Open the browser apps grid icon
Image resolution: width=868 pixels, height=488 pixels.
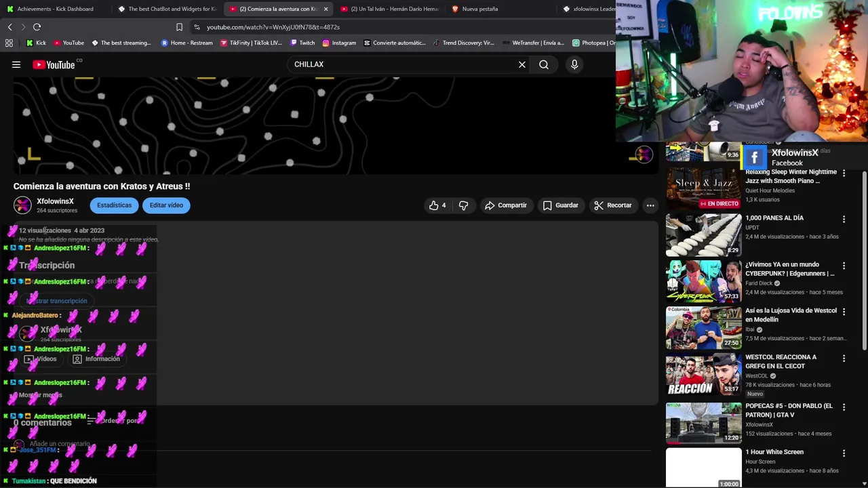(9, 43)
